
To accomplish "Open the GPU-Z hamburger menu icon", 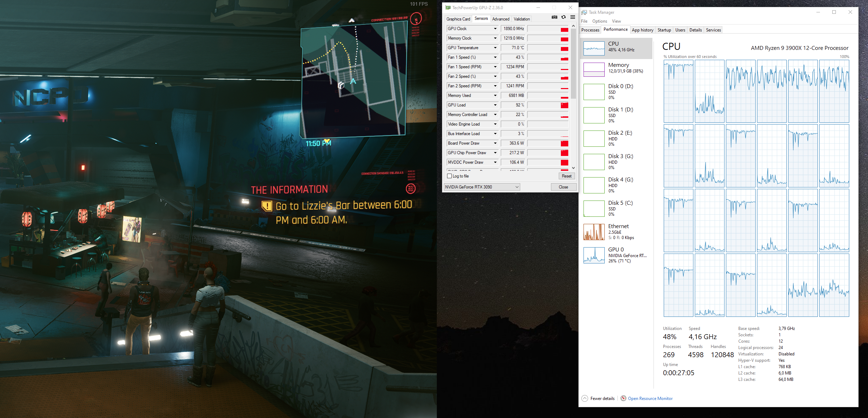I will coord(573,17).
